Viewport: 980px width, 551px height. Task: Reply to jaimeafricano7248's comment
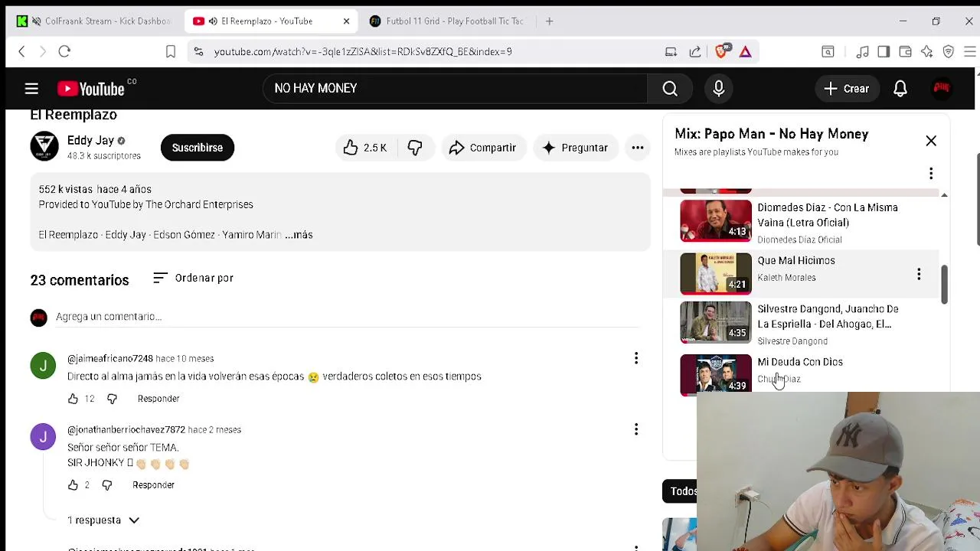click(158, 399)
